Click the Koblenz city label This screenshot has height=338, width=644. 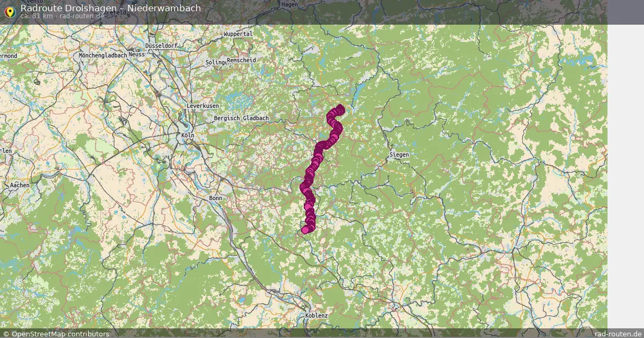coord(316,316)
